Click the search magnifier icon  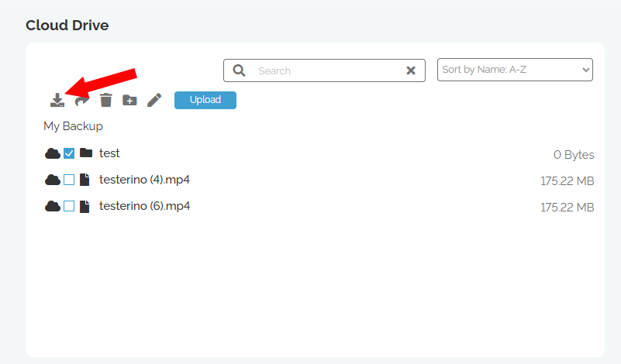240,70
